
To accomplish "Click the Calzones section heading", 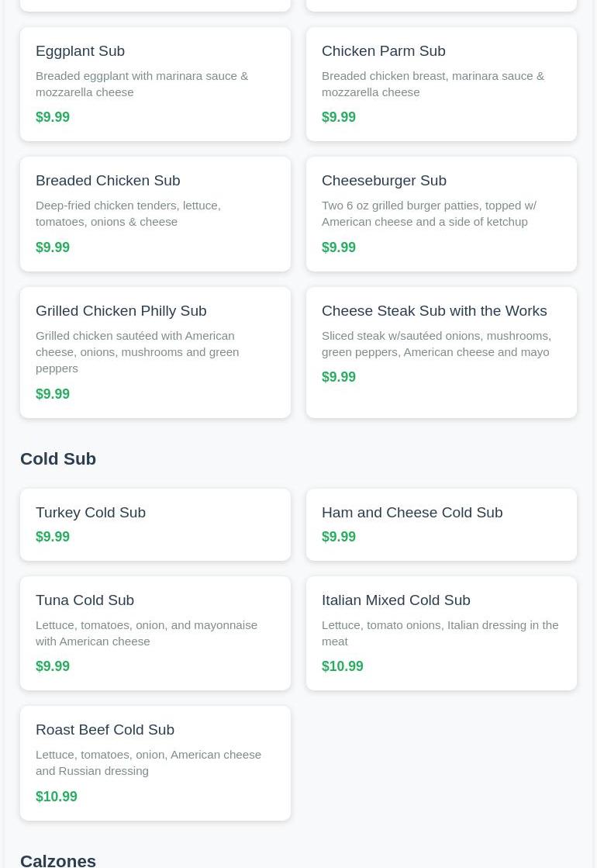I will point(58,859).
